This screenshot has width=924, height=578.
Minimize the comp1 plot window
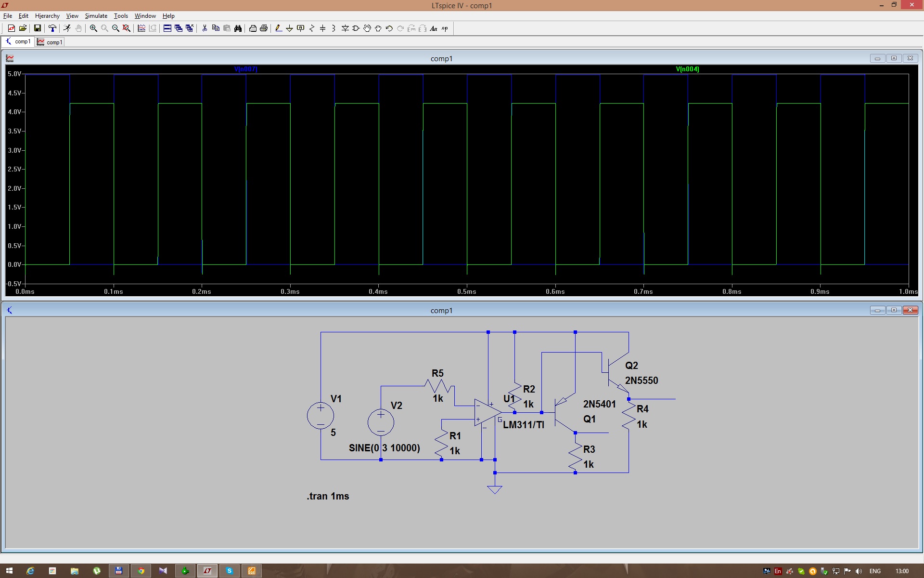pos(877,58)
